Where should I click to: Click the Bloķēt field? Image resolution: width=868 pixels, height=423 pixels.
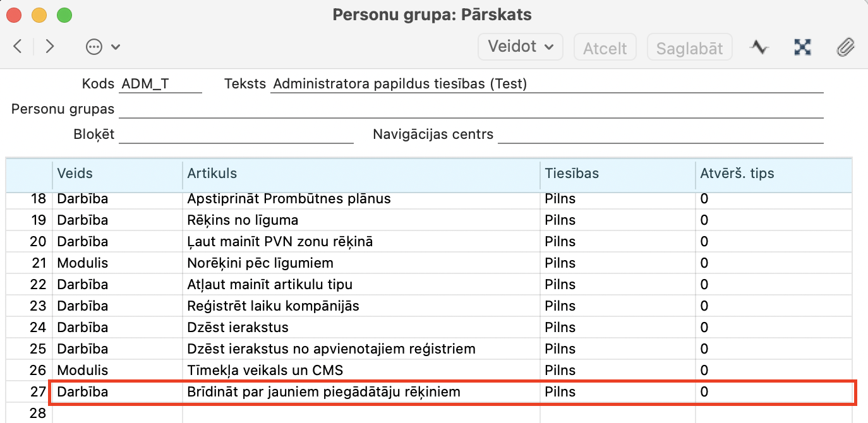pyautogui.click(x=236, y=134)
